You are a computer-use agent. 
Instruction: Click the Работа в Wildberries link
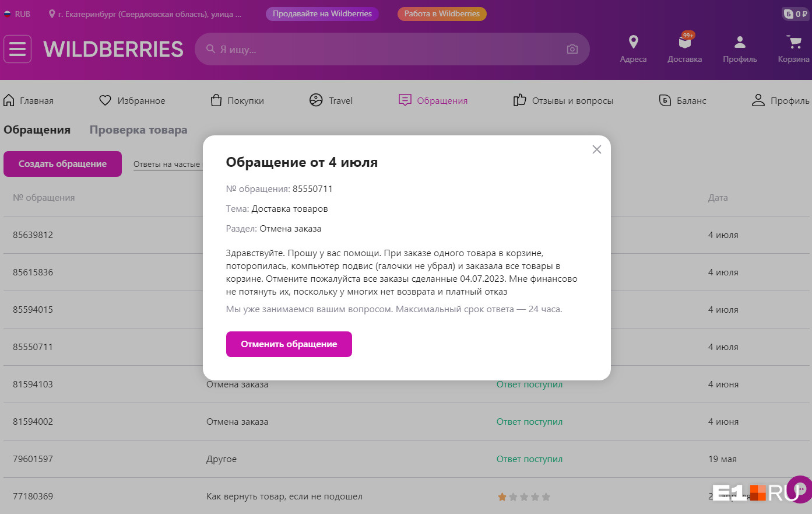[x=442, y=13]
